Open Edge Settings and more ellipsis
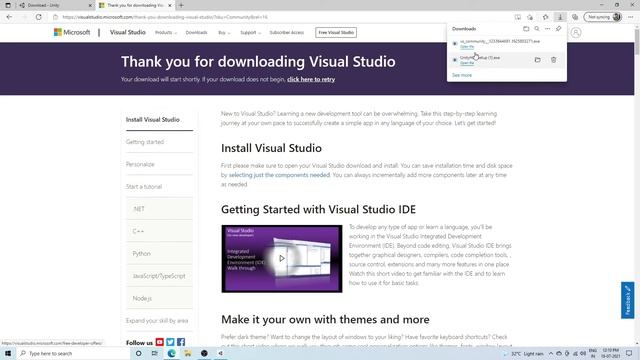The width and height of the screenshot is (640, 360). point(631,17)
